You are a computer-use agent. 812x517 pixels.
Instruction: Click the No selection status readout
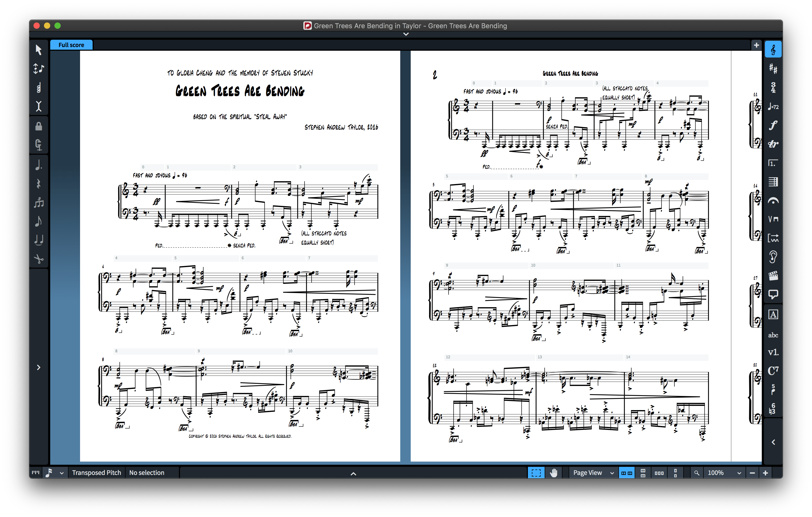(x=147, y=473)
